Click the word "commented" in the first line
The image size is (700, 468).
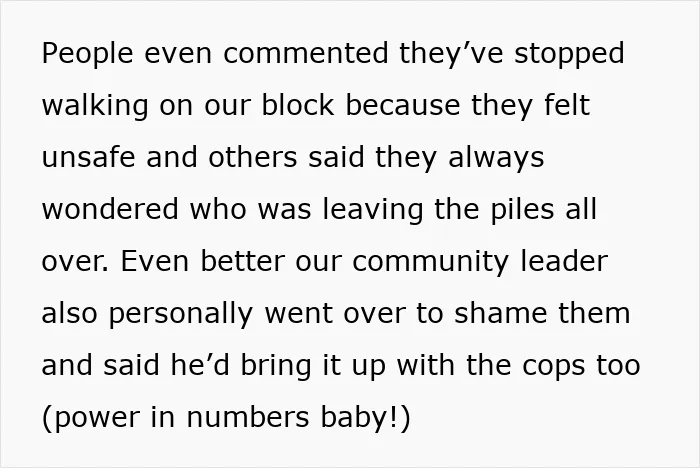(x=305, y=53)
